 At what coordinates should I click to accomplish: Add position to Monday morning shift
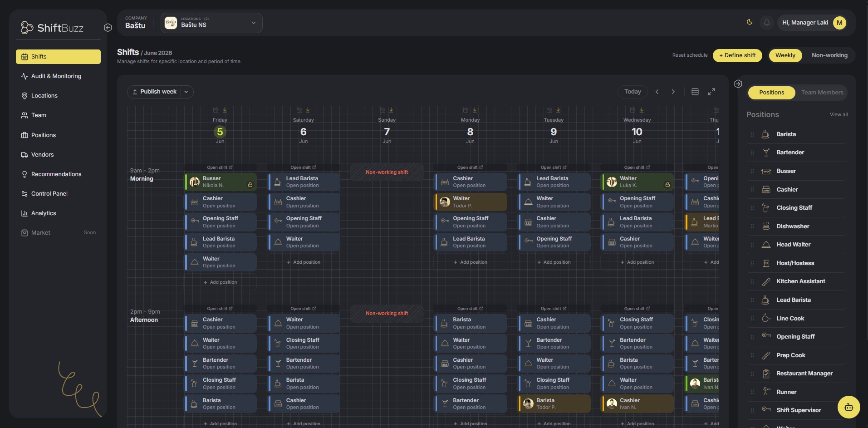[471, 262]
